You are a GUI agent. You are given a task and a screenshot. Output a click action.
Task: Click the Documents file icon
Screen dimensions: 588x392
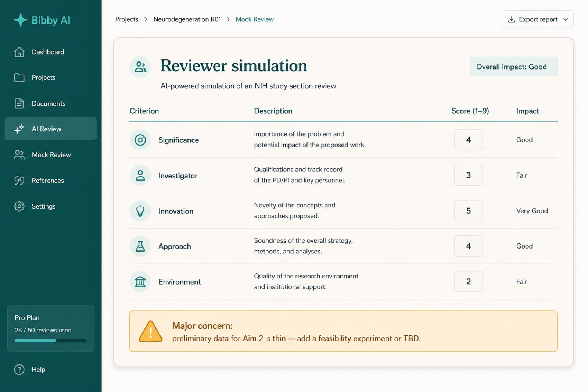(19, 103)
